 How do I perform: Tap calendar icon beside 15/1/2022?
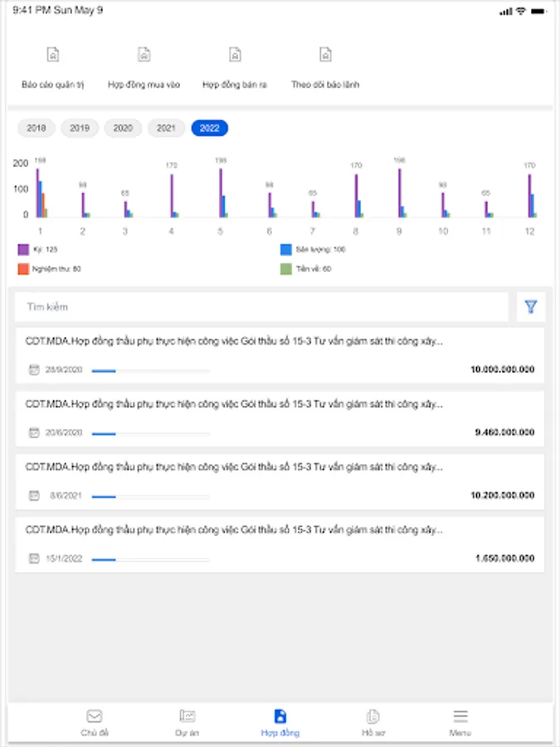coord(34,559)
